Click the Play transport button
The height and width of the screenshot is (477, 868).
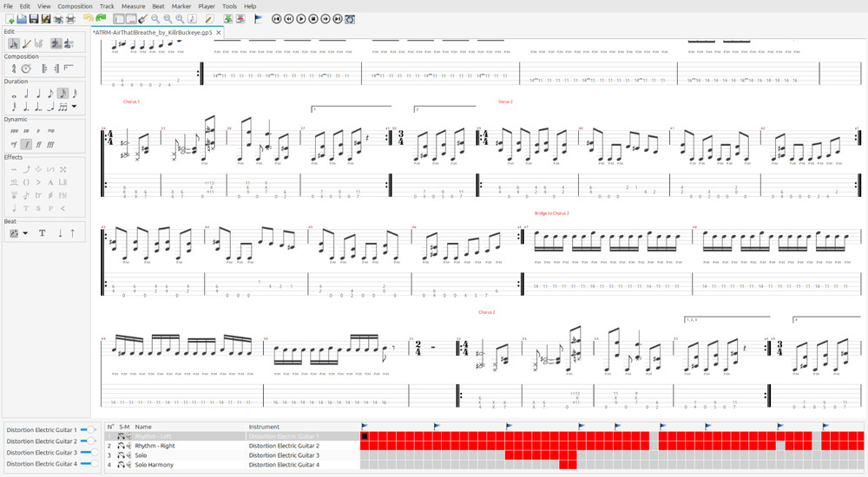click(x=301, y=19)
